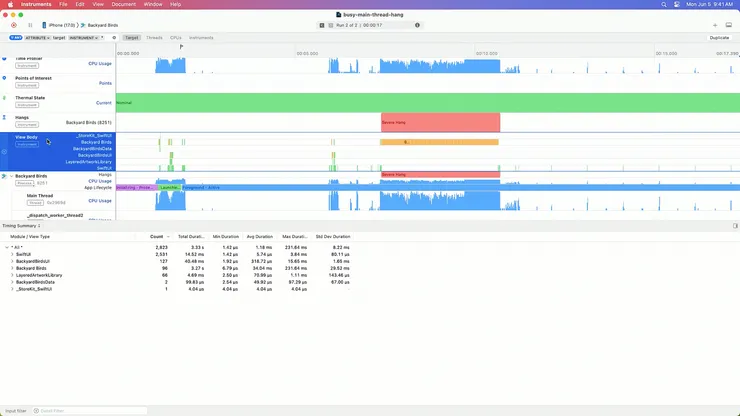The height and width of the screenshot is (416, 740).
Task: Sort by Module / View Type column
Action: (x=30, y=237)
